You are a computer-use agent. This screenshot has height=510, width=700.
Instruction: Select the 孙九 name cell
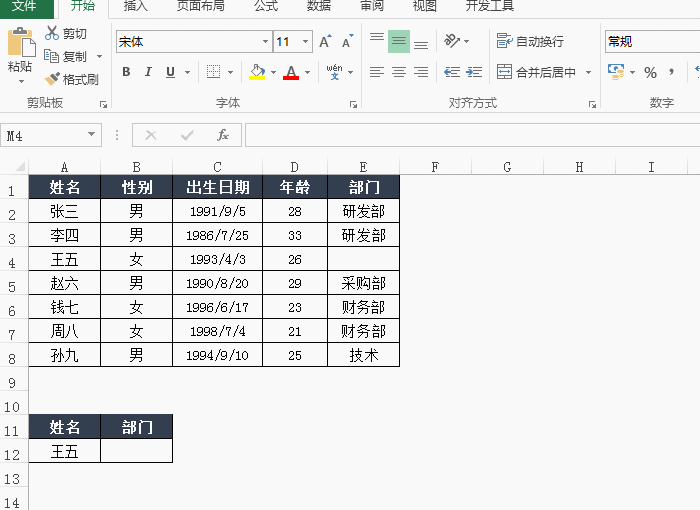point(65,355)
